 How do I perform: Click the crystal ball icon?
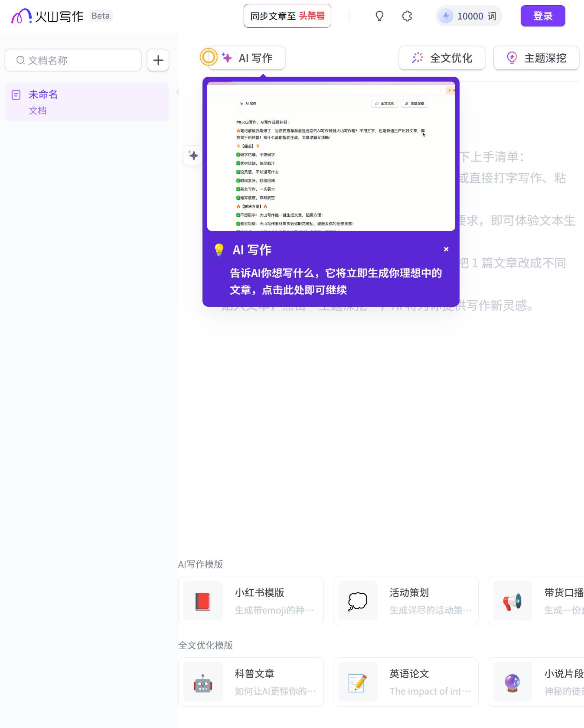(x=512, y=682)
